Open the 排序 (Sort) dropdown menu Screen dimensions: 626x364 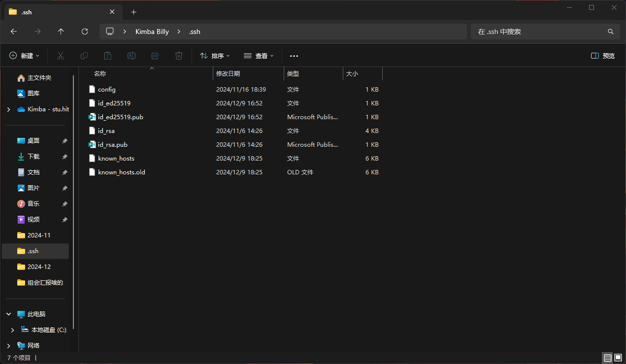(x=215, y=56)
